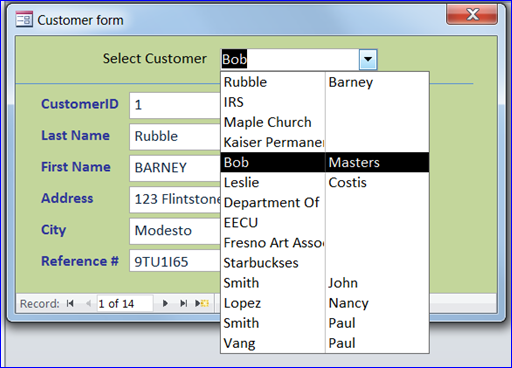512x368 pixels.
Task: Choose Rubble Barney from customer list
Action: point(325,82)
